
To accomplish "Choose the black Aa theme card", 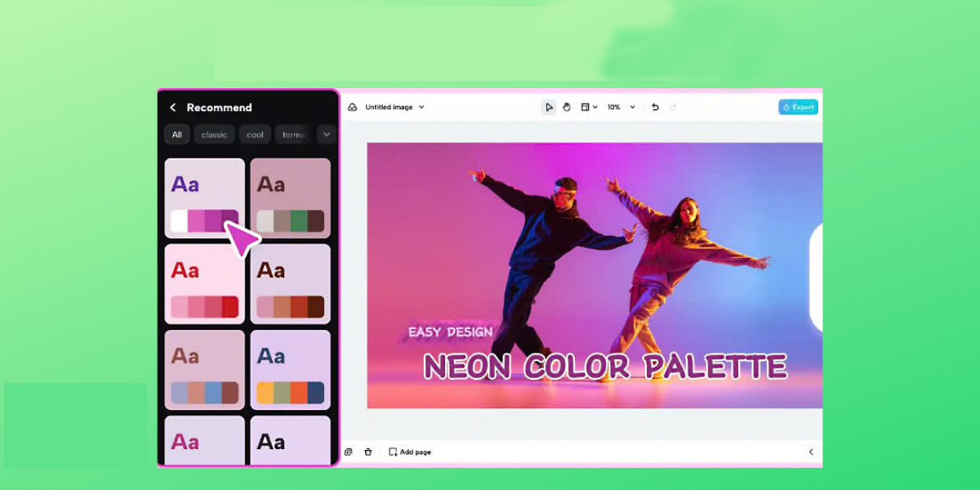I will click(x=290, y=440).
